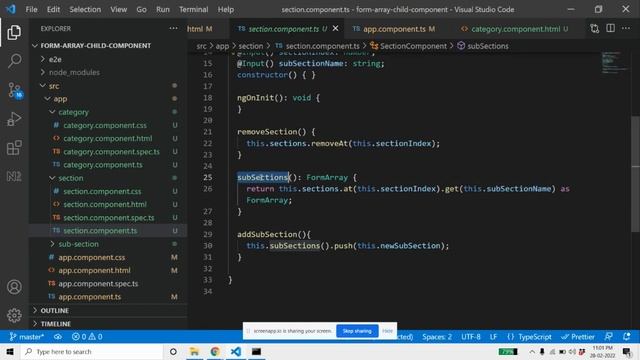Open the Accounts menu icon
Screen dimensions: 640x360
click(x=14, y=287)
